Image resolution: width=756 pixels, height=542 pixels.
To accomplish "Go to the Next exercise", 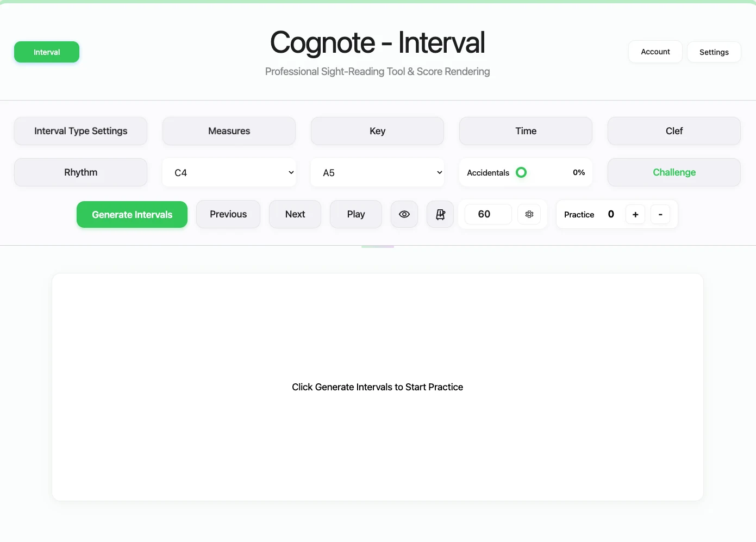I will click(295, 214).
